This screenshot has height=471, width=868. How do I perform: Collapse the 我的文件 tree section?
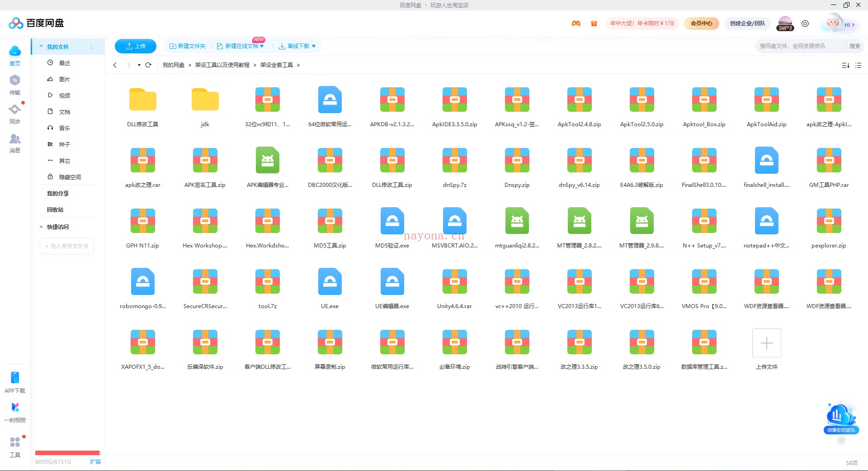41,47
